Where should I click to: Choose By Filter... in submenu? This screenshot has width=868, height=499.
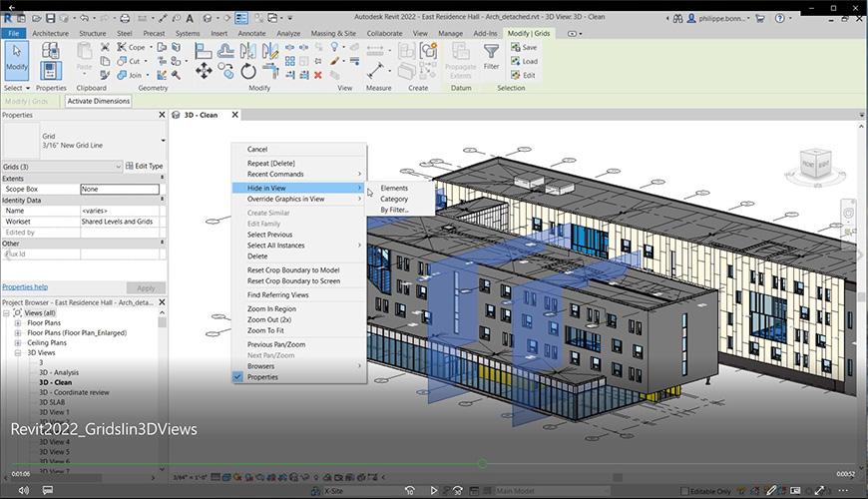point(395,210)
